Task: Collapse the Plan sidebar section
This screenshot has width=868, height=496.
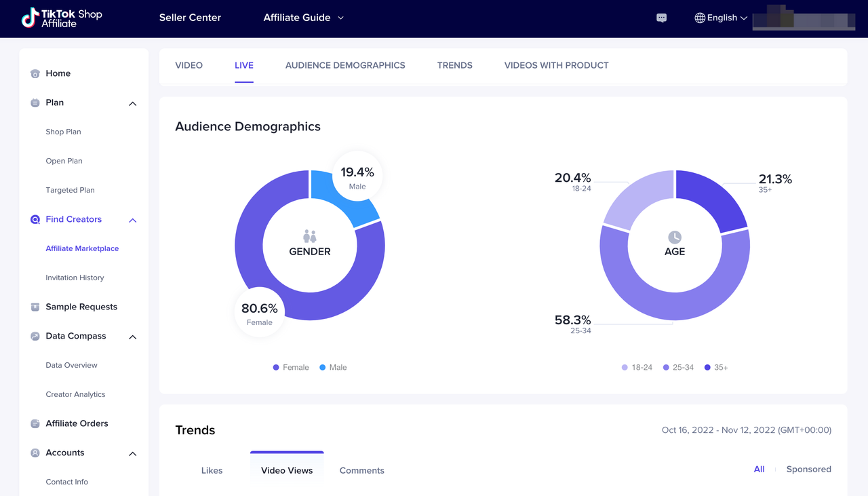Action: tap(133, 104)
